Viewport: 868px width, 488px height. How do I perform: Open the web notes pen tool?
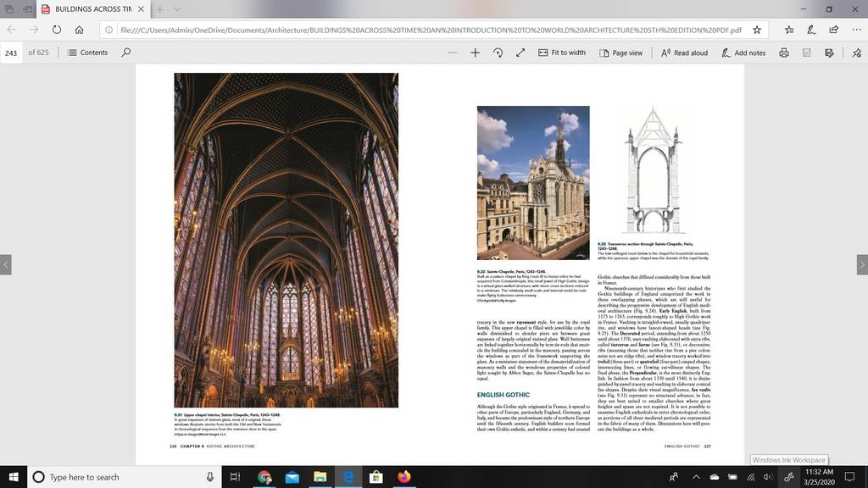(811, 30)
